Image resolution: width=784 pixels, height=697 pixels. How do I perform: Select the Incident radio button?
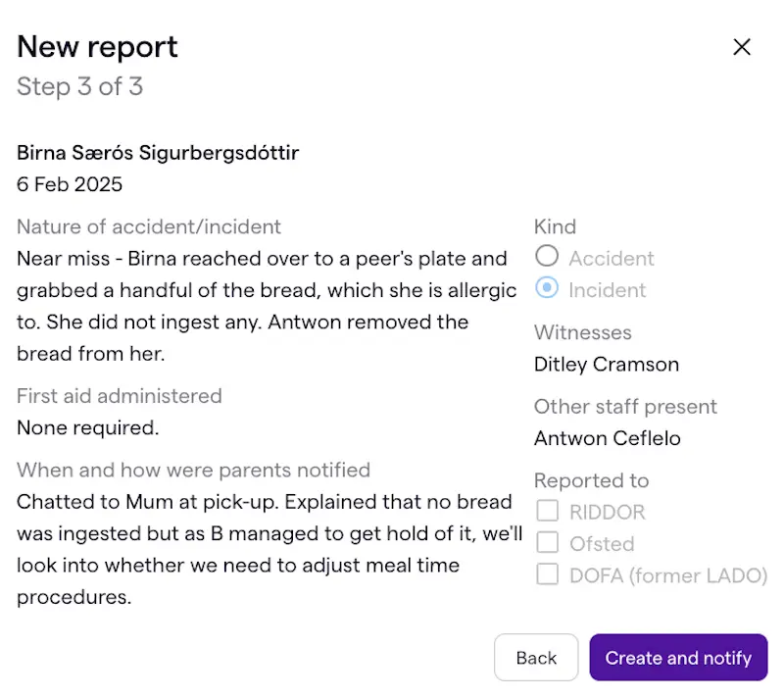click(x=547, y=288)
